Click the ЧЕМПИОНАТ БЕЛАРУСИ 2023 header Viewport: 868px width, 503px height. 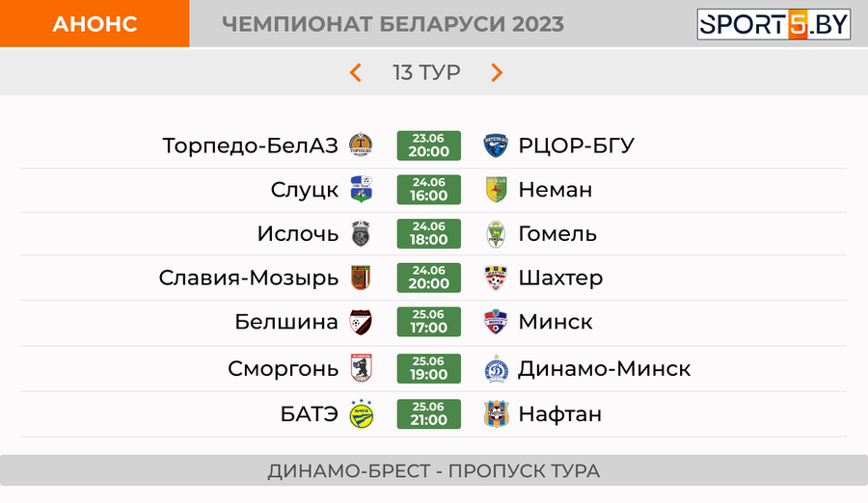coord(393,24)
